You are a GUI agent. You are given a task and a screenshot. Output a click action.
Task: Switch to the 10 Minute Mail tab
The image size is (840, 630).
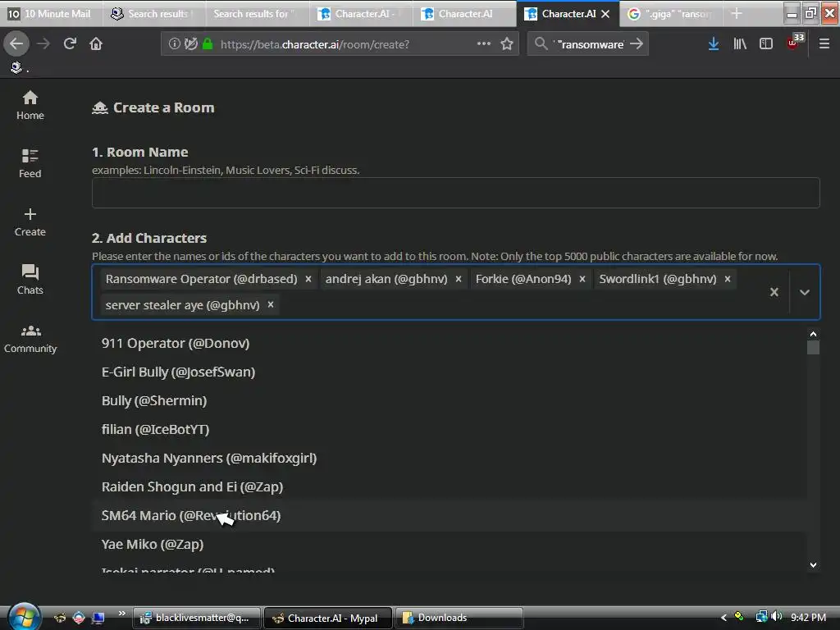[x=51, y=13]
